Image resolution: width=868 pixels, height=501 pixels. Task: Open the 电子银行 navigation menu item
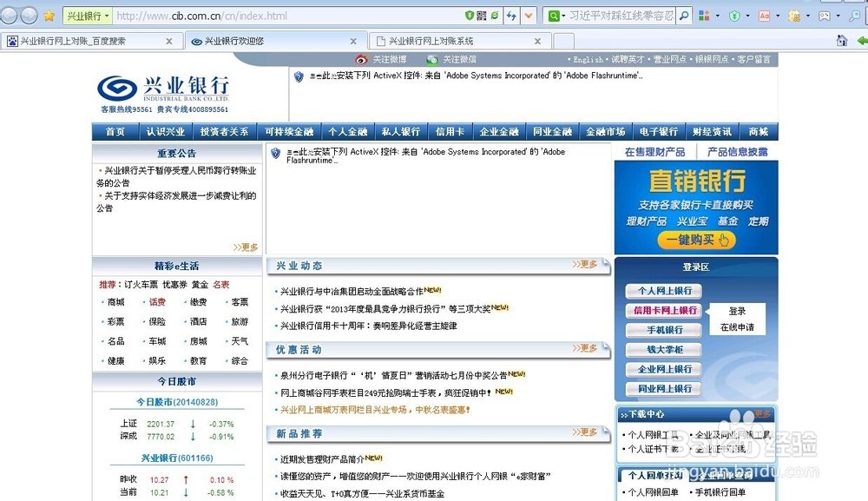[658, 132]
